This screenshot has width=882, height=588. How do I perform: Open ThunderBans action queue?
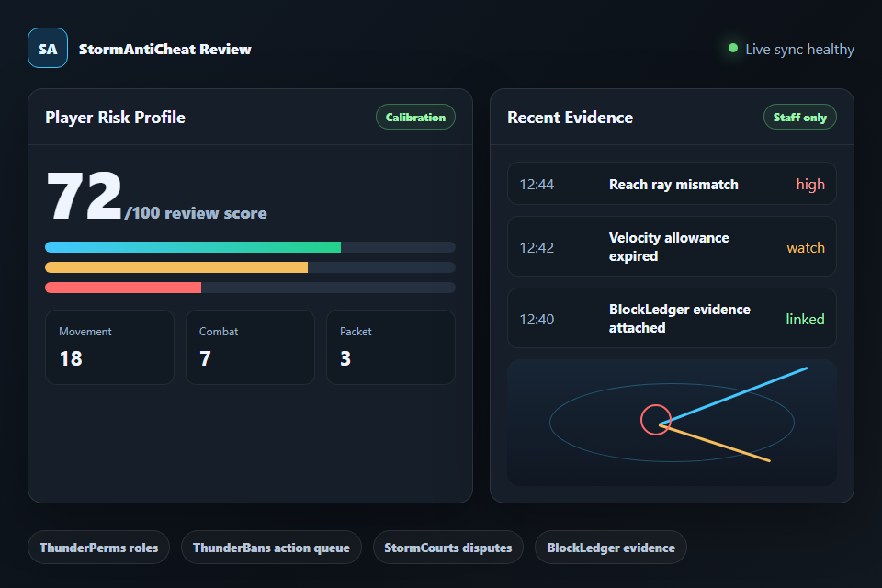pyautogui.click(x=271, y=548)
